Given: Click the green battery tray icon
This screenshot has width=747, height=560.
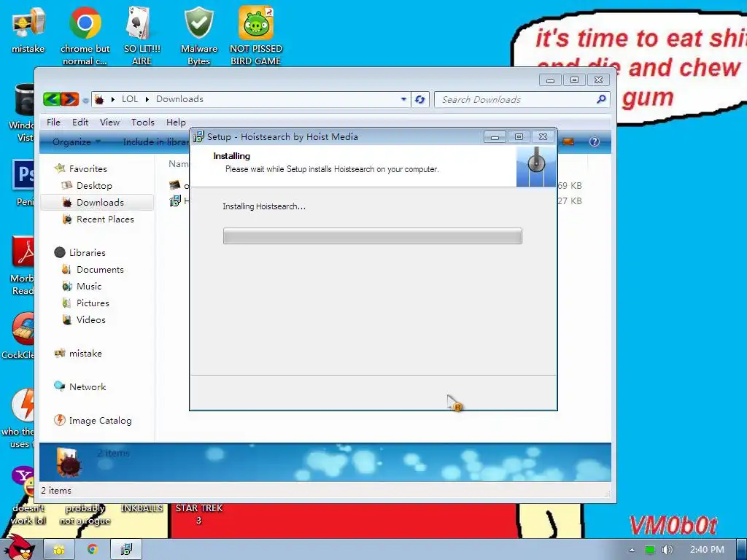Looking at the screenshot, I should (x=650, y=550).
